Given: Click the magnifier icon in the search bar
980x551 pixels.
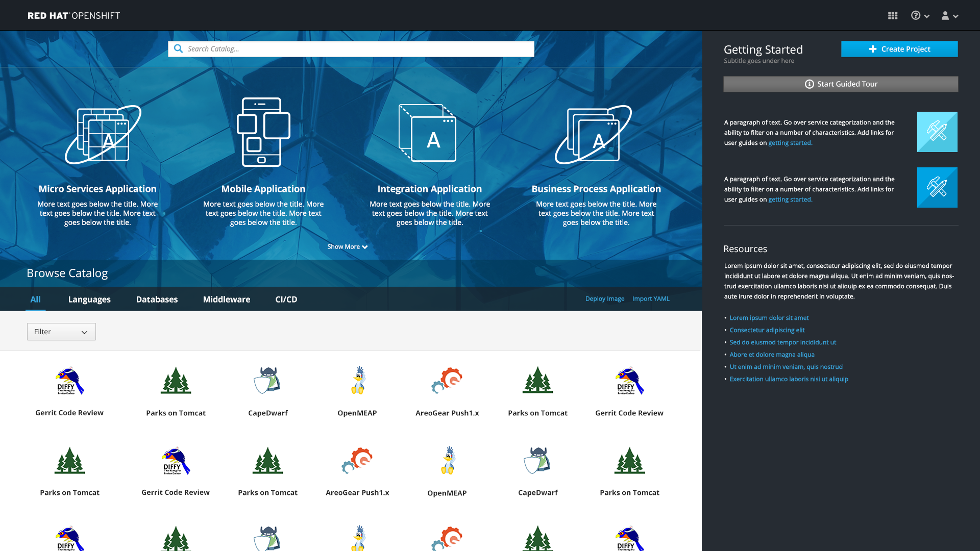Looking at the screenshot, I should coord(178,48).
